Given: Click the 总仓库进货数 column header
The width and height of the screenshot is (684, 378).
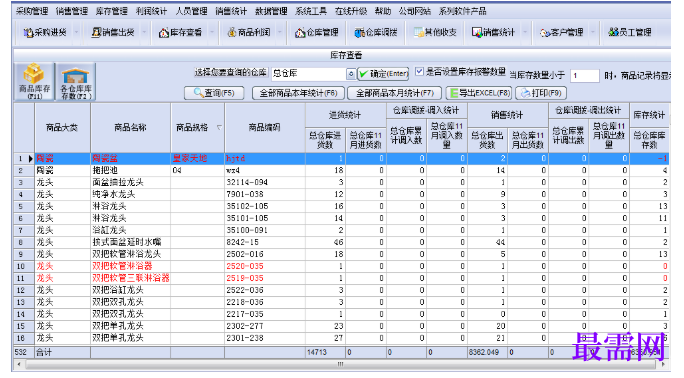Looking at the screenshot, I should [325, 140].
